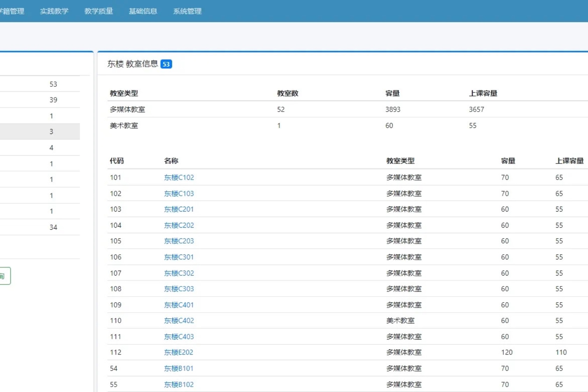Click the code cell 112
The width and height of the screenshot is (588, 392).
pos(116,352)
